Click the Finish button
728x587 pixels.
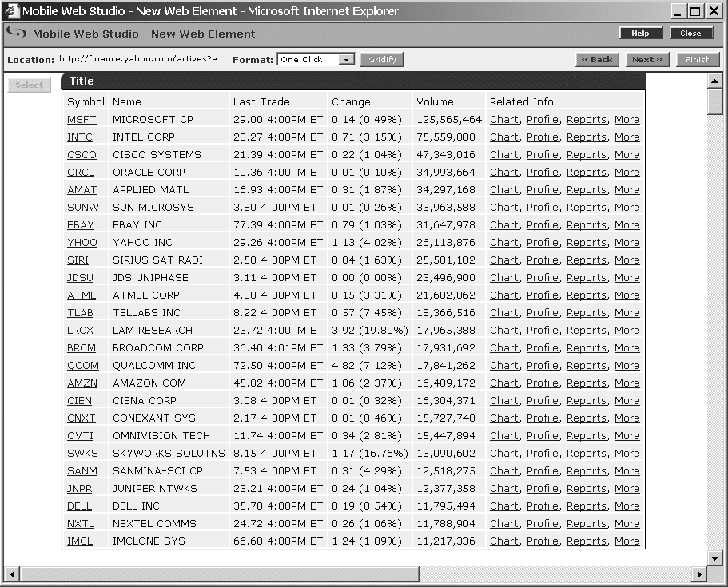pos(698,59)
